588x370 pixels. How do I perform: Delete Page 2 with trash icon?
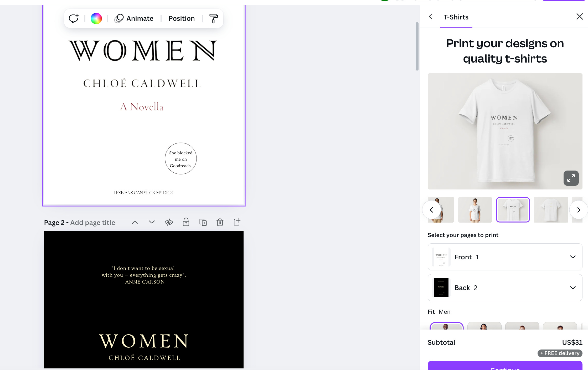[220, 222]
